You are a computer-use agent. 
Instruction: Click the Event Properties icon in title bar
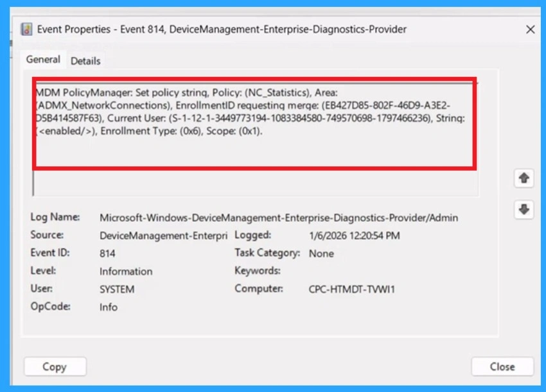pyautogui.click(x=27, y=29)
